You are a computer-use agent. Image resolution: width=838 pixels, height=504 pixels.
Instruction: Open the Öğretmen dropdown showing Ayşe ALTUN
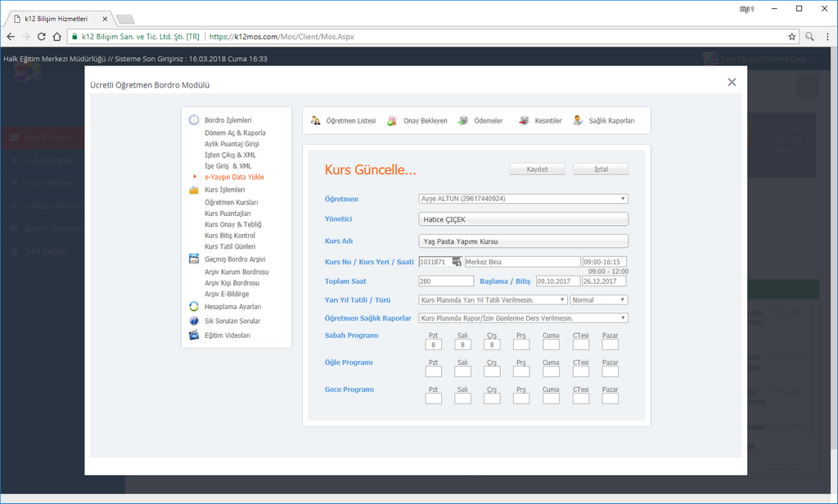[x=523, y=199]
